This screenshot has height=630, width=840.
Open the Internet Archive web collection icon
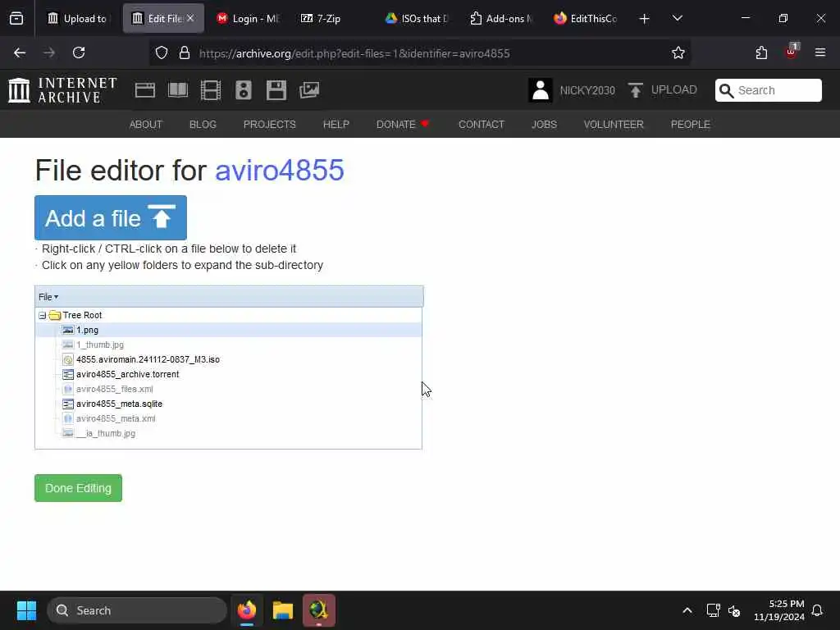point(144,90)
